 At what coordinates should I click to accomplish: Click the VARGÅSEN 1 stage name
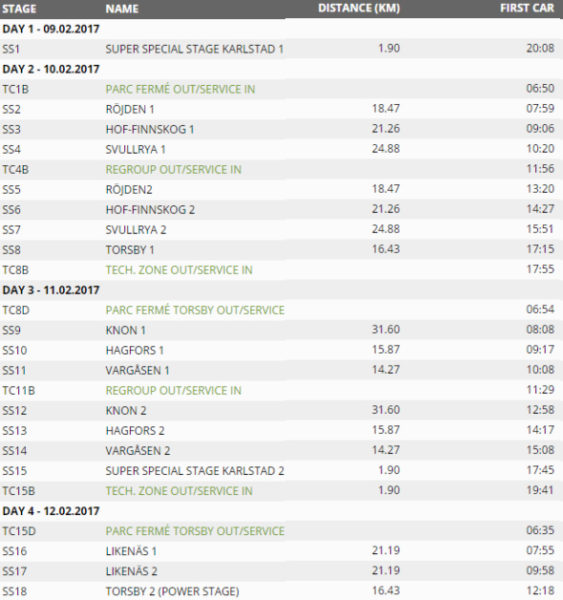click(x=137, y=370)
